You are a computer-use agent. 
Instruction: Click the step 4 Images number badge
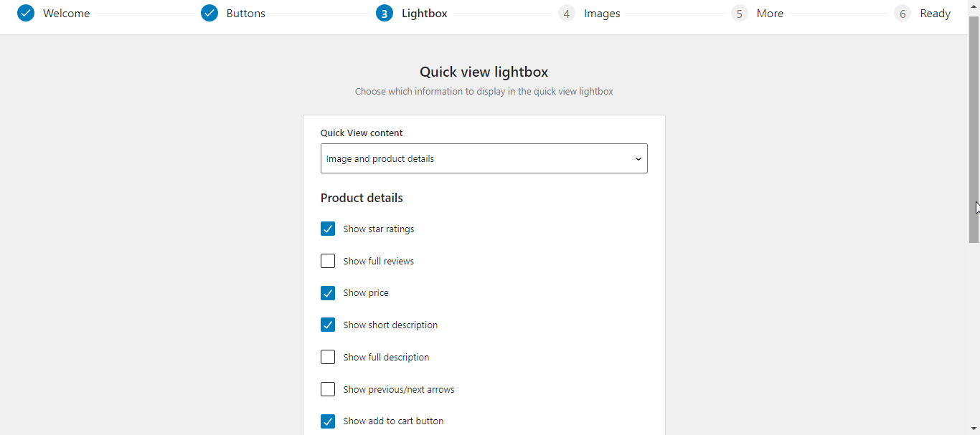coord(567,13)
